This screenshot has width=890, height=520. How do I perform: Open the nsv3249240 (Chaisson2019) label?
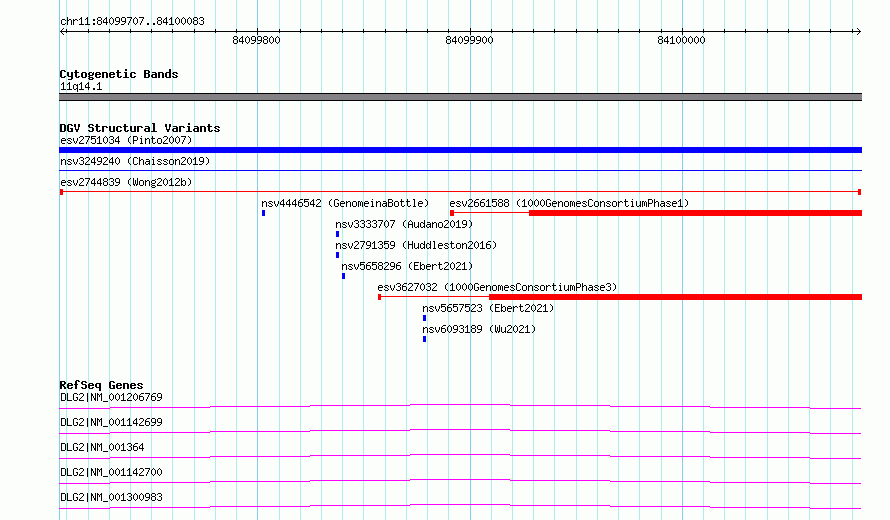[x=135, y=161]
